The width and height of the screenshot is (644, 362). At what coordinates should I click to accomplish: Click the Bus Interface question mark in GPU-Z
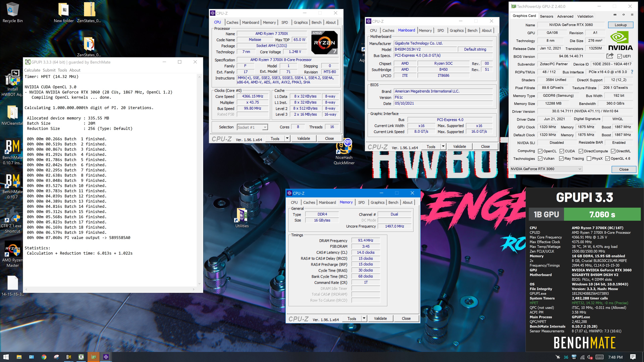[632, 72]
